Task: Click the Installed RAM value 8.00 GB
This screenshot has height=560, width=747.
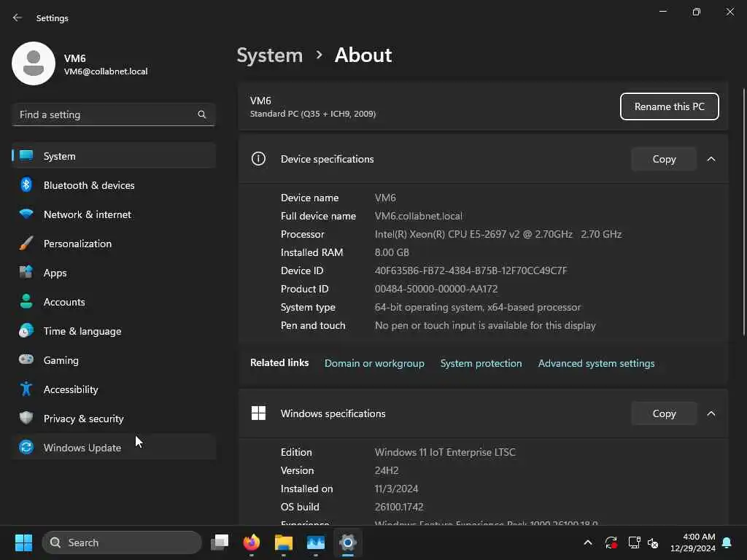Action: coord(392,252)
